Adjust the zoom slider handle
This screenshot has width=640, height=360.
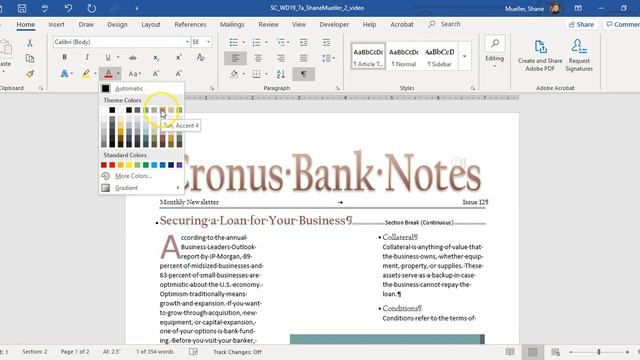599,352
